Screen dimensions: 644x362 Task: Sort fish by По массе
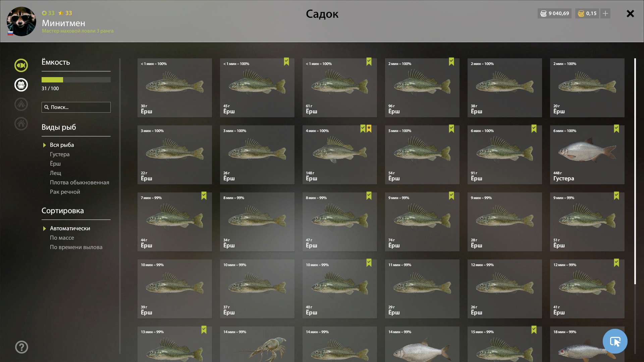coord(62,238)
